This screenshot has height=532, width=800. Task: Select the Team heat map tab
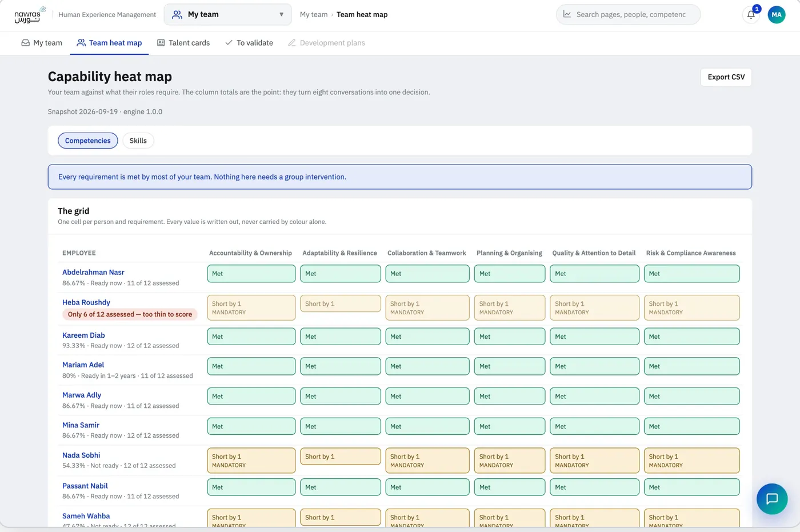tap(109, 43)
